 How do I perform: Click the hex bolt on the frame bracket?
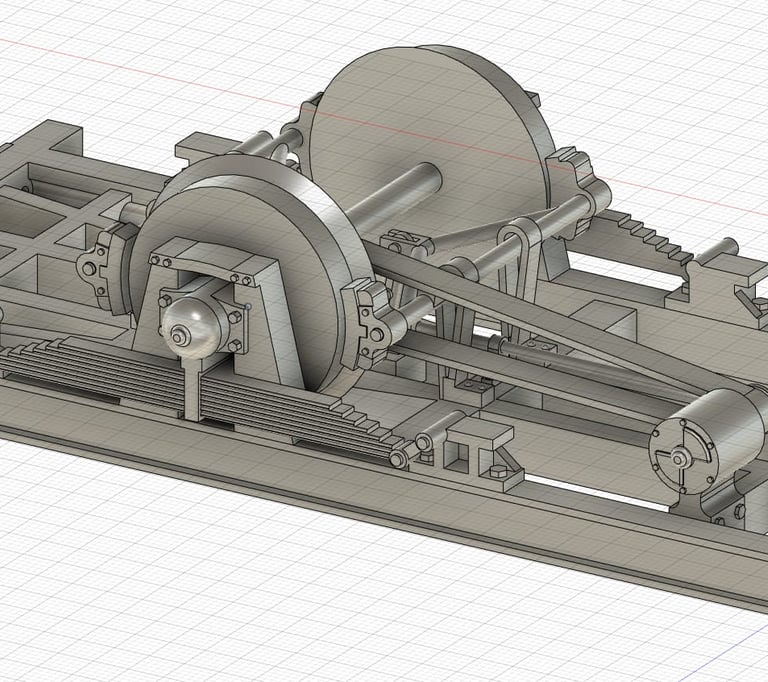(497, 472)
